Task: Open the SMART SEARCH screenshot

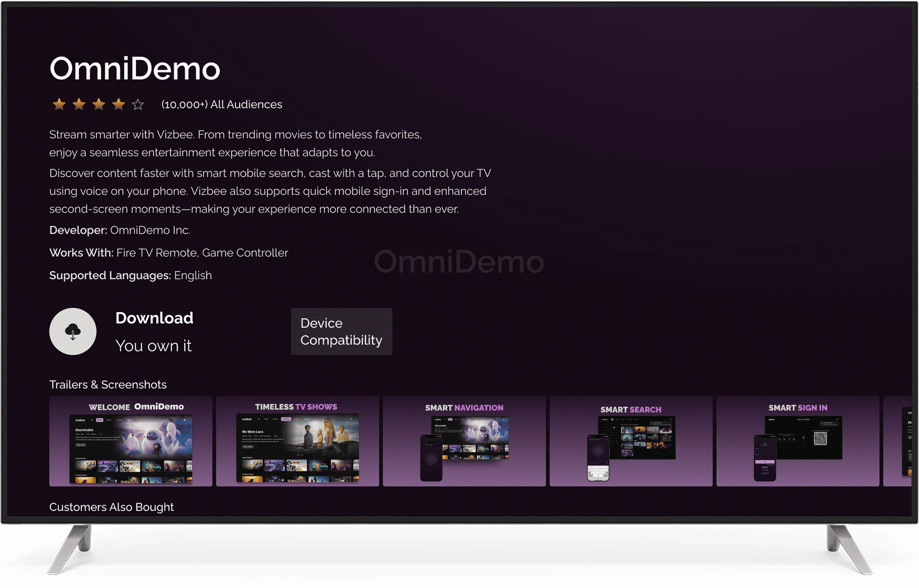Action: 631,442
